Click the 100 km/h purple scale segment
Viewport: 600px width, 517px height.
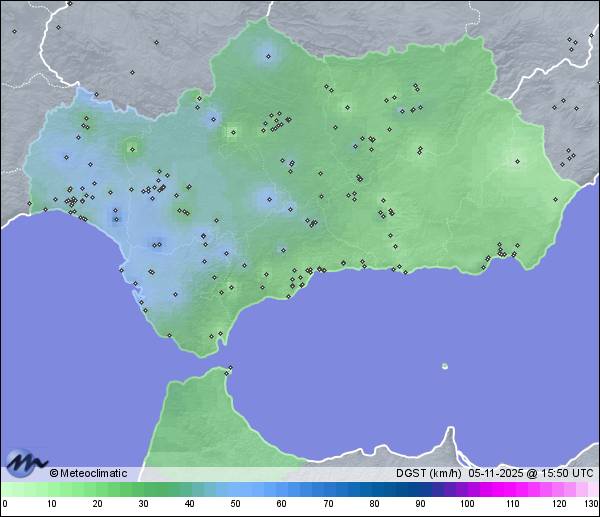466,489
